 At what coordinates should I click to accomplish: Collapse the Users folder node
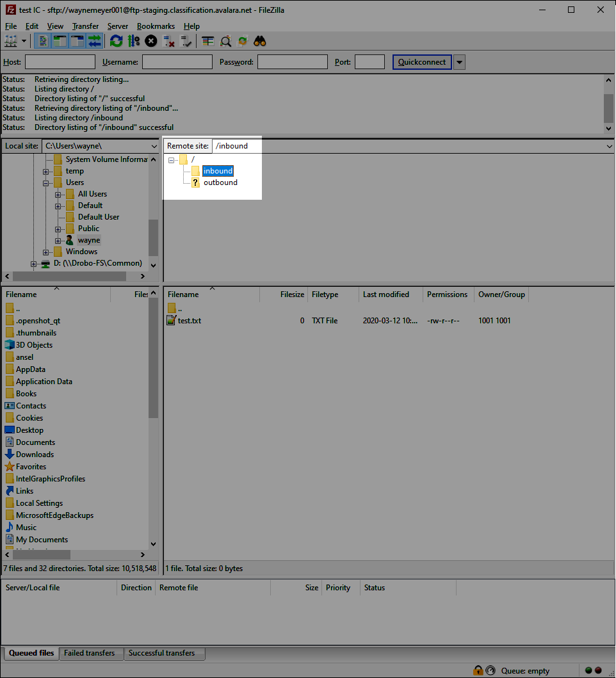(46, 183)
